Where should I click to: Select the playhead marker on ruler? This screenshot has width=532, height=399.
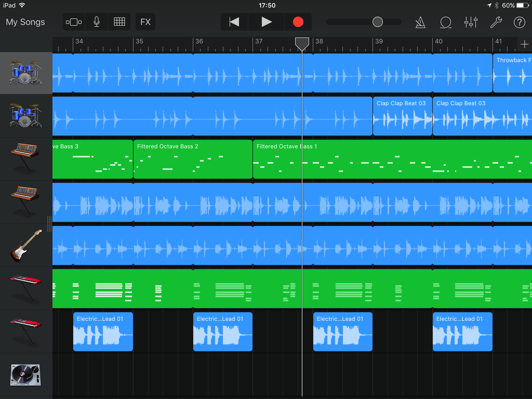[x=302, y=44]
